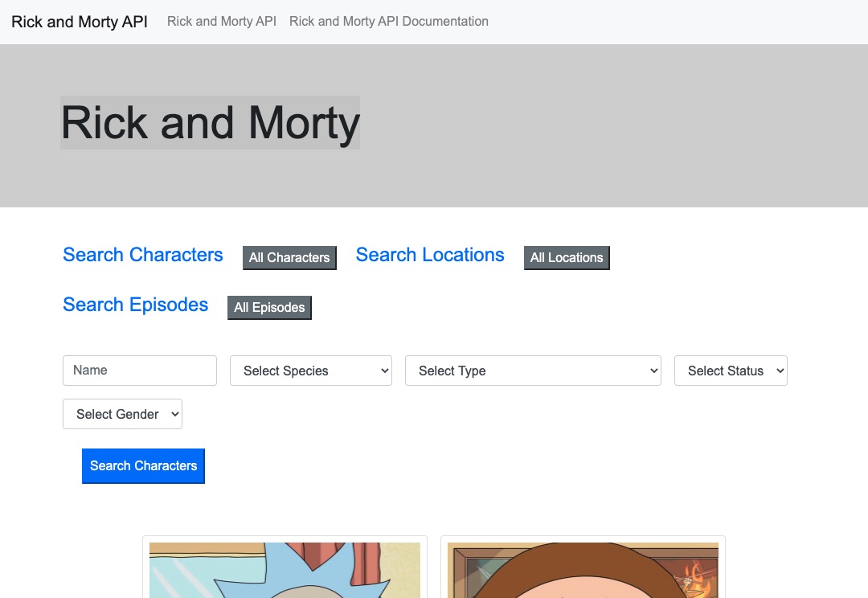The image size is (868, 598).
Task: Click the All Locations button
Action: (566, 257)
